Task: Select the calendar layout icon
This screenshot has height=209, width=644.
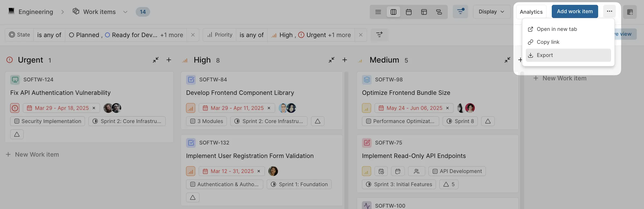Action: click(x=409, y=12)
